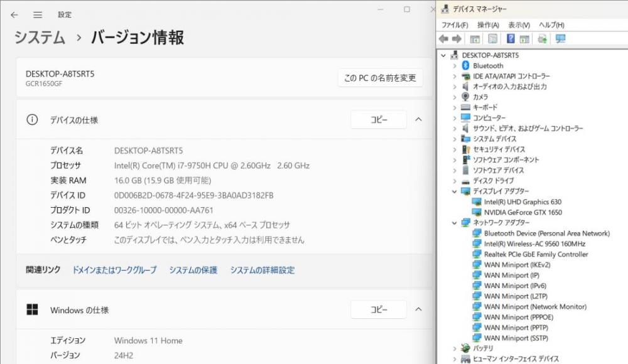
Task: Select WAN Miniport (PPTP)
Action: click(x=516, y=327)
